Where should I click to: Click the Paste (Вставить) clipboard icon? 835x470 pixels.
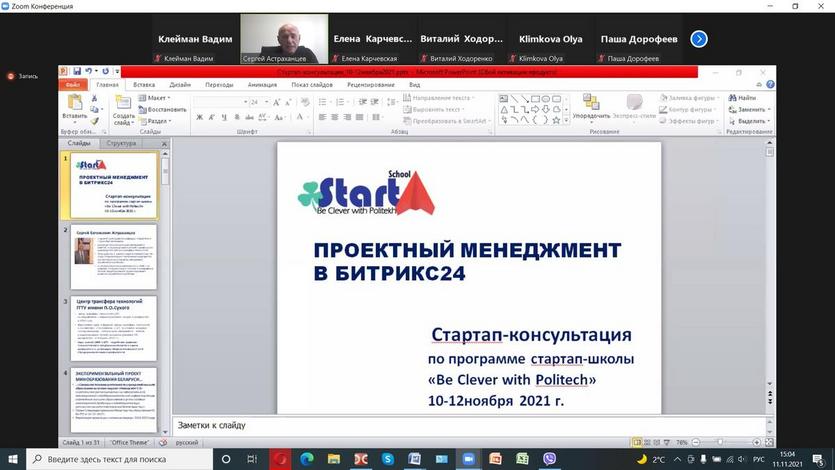coord(75,102)
